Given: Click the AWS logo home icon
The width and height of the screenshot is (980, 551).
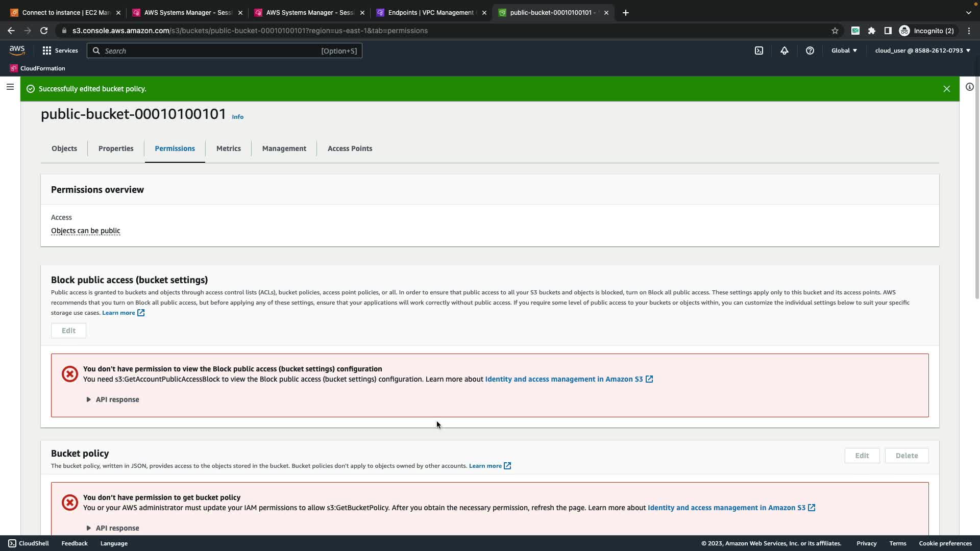Looking at the screenshot, I should click(x=17, y=50).
